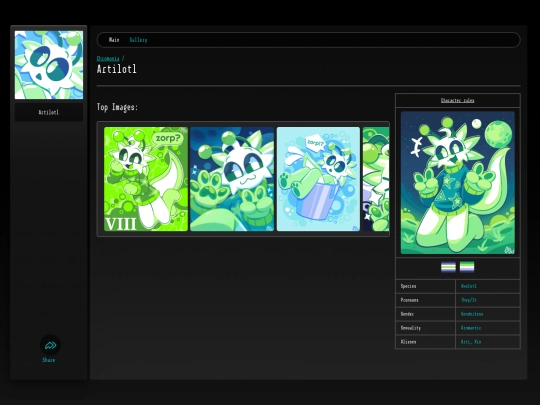
Task: Open the dark blue close-up paws image
Action: click(x=232, y=179)
